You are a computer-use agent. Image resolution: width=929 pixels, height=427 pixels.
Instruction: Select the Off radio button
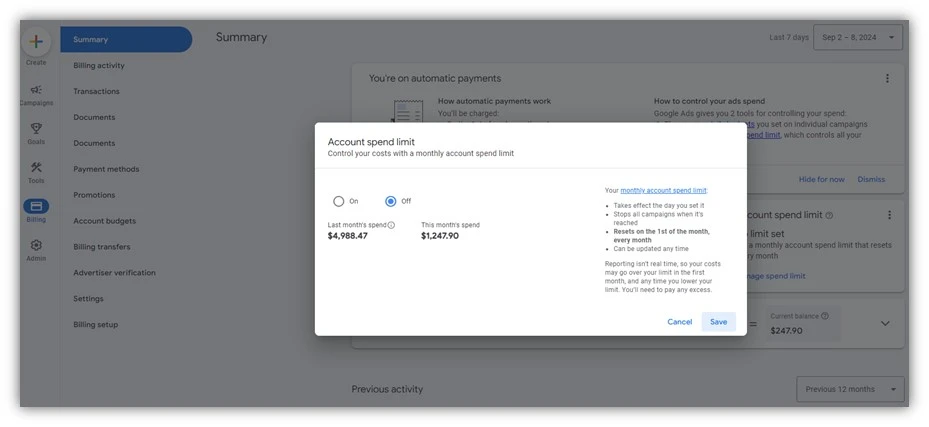[391, 201]
